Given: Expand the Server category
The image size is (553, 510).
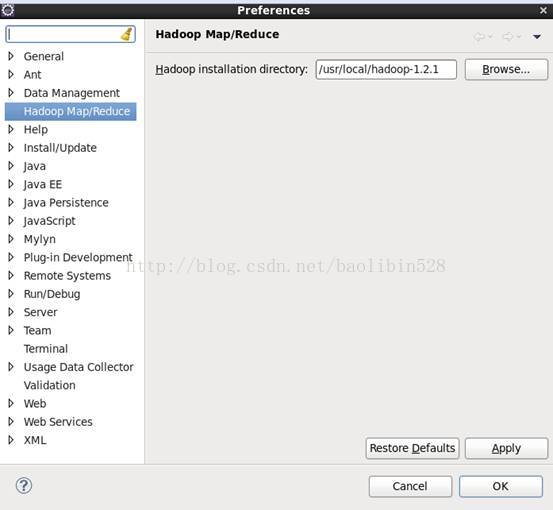Looking at the screenshot, I should click(11, 312).
